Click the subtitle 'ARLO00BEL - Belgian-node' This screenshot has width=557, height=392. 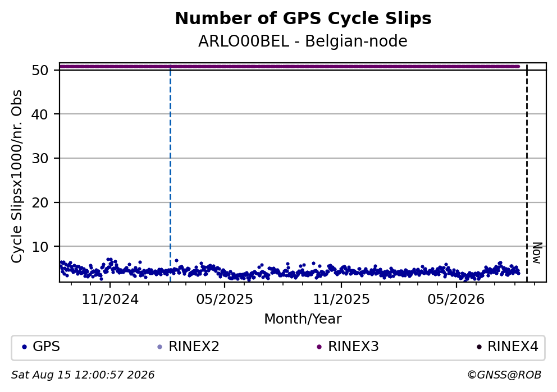pyautogui.click(x=303, y=41)
